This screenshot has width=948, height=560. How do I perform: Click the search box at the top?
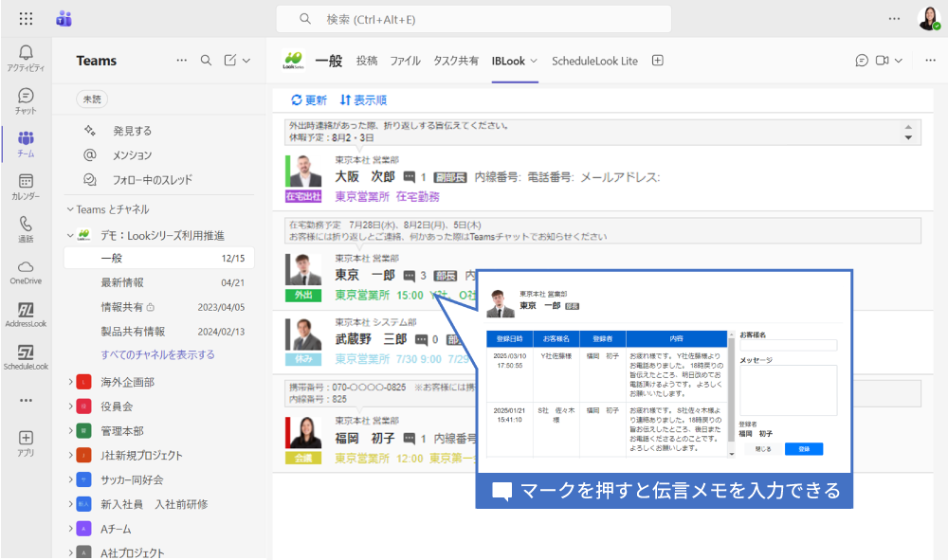(x=474, y=19)
